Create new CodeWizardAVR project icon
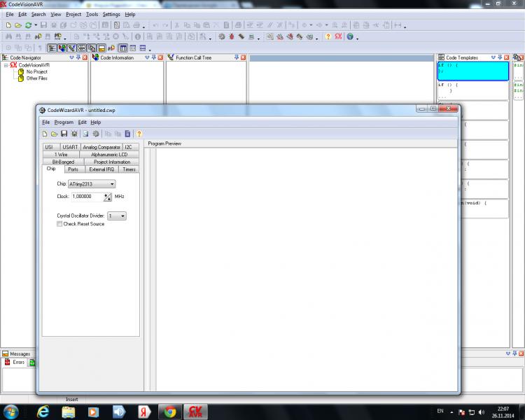Viewport: 525px width, 420px height. [x=45, y=134]
